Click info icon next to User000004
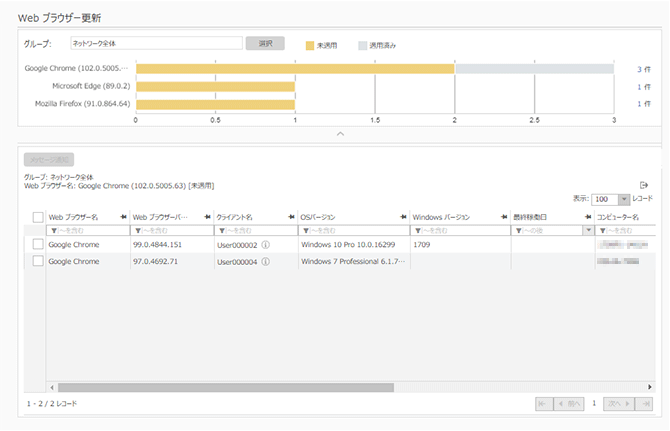 265,261
